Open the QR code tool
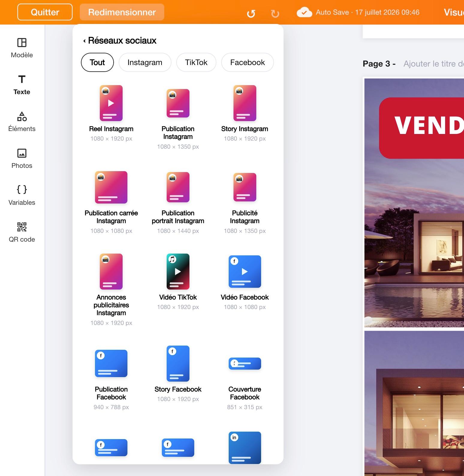464x476 pixels. tap(22, 227)
